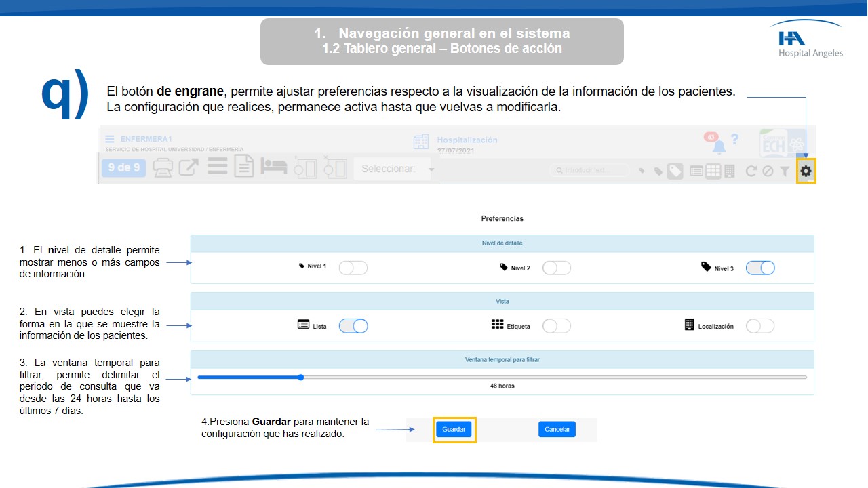Click the printer icon in toolbar
The image size is (868, 488).
tap(163, 167)
